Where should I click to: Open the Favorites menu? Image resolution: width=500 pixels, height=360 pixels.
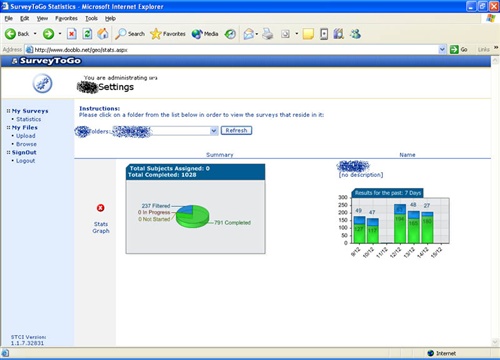click(x=66, y=18)
